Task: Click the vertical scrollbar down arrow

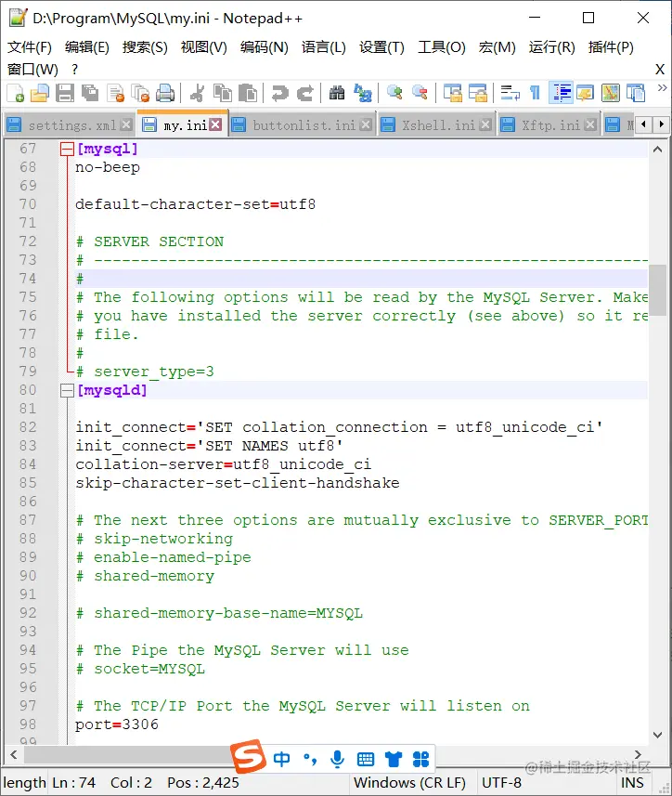Action: click(x=658, y=735)
